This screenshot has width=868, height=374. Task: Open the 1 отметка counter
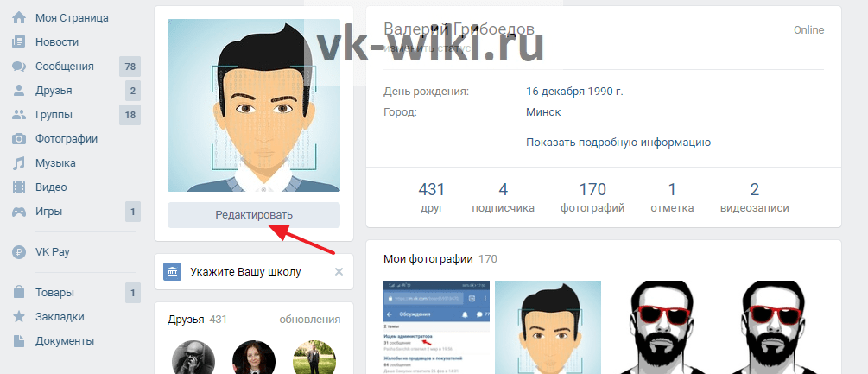pyautogui.click(x=672, y=198)
